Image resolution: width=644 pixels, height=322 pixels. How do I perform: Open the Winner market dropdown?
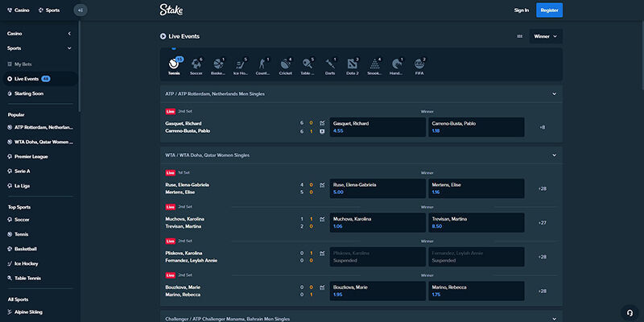point(546,36)
